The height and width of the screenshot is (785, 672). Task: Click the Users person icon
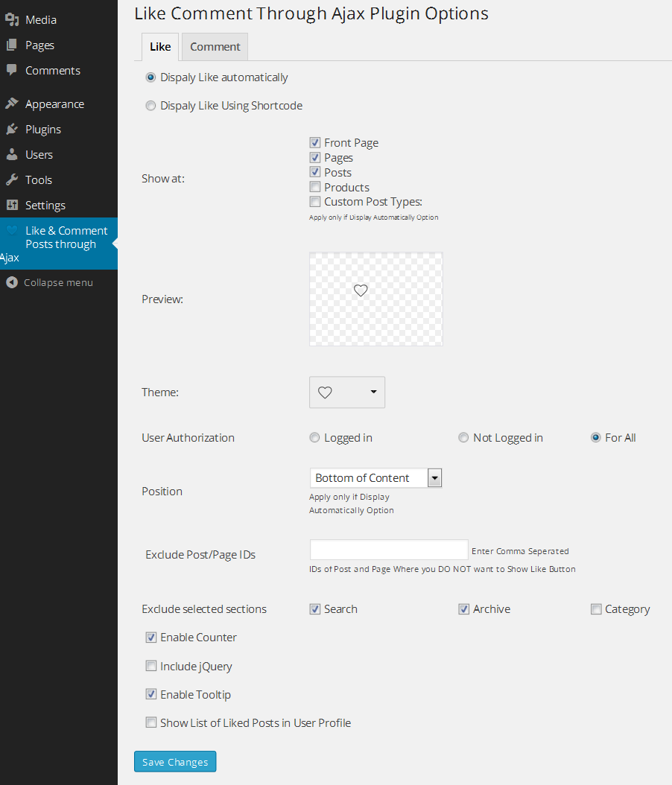12,155
